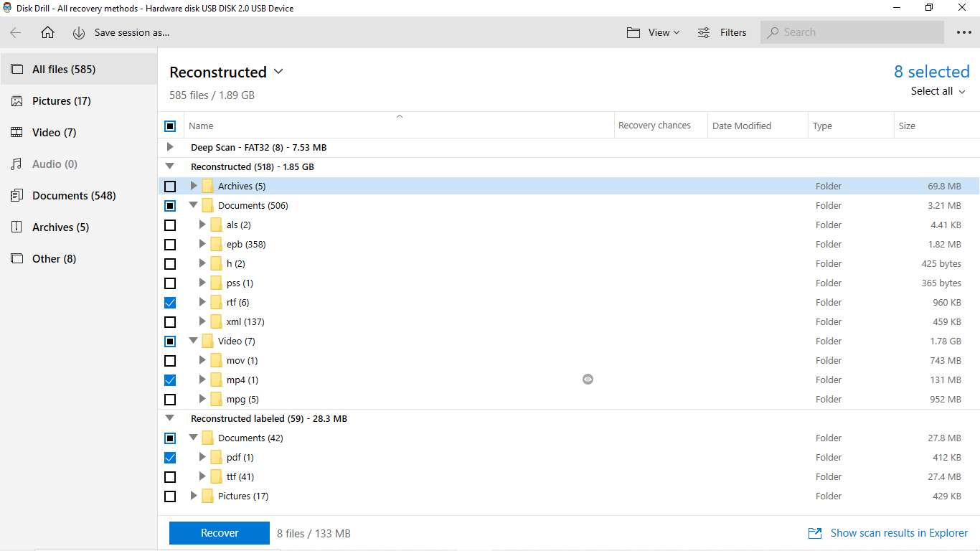Click the pdf (1) folder icon
Viewport: 980px width, 551px height.
click(x=216, y=457)
